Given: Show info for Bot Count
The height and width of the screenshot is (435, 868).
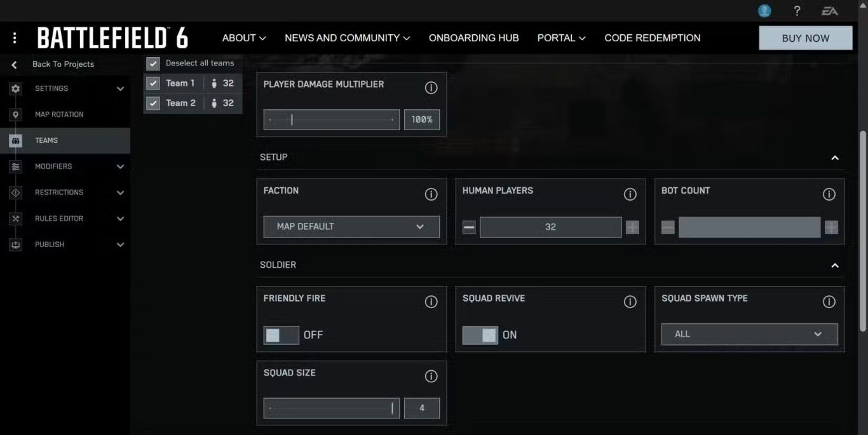Looking at the screenshot, I should (x=829, y=194).
